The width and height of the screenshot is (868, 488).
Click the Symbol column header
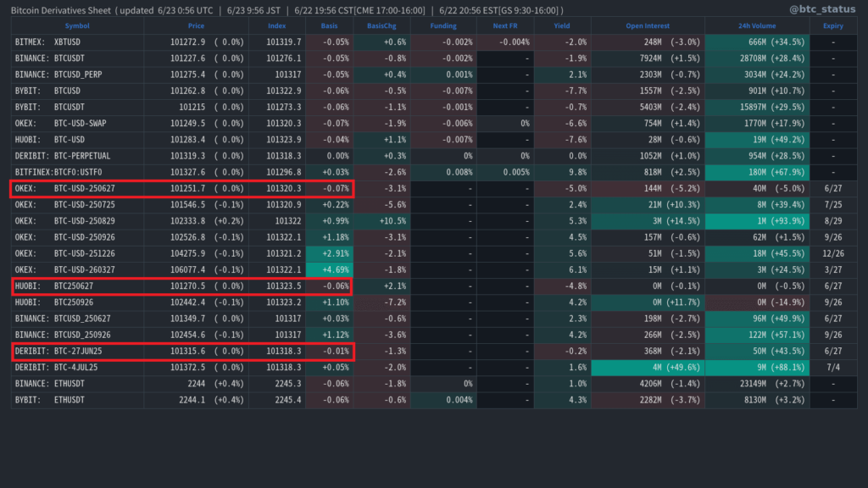(x=77, y=26)
